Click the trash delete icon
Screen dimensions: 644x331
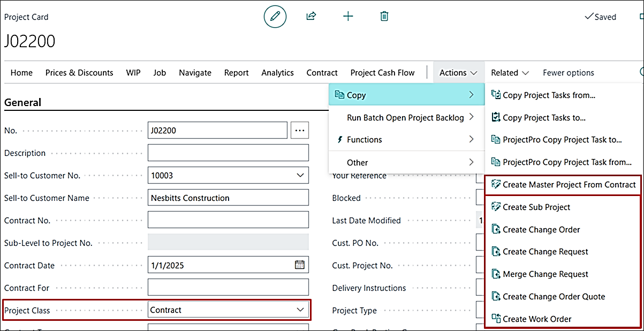click(x=384, y=16)
